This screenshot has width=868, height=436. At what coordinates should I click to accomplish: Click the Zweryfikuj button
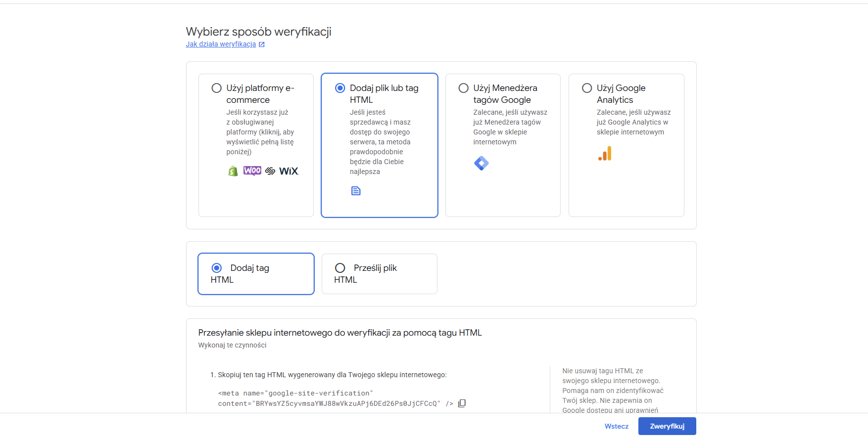667,426
